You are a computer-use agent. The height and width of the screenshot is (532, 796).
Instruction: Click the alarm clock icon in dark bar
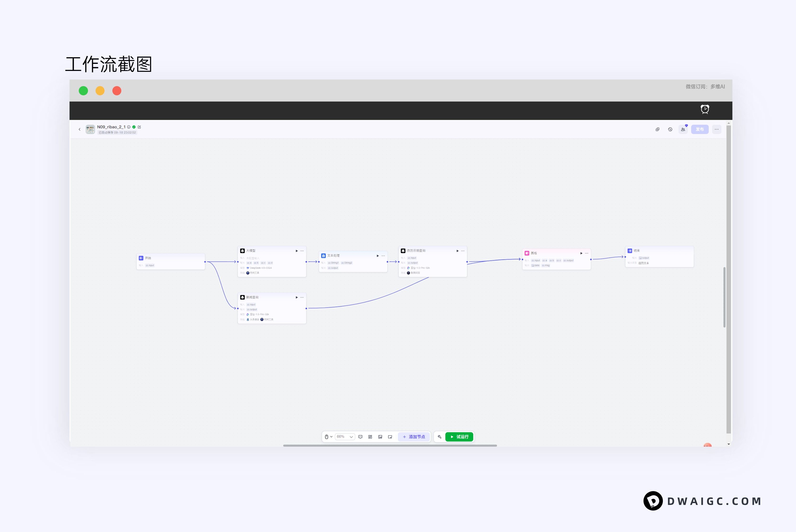pos(705,109)
